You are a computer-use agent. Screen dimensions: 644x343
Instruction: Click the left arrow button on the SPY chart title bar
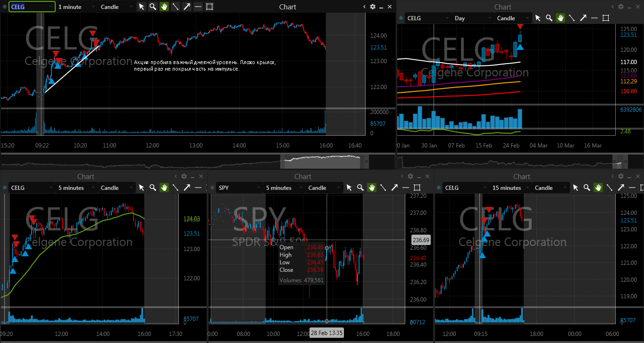[402, 176]
